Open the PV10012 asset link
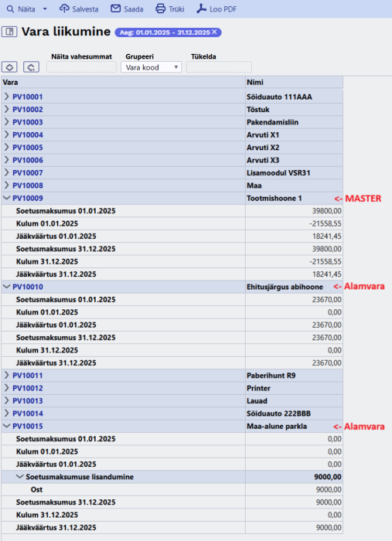392x541 pixels. pyautogui.click(x=28, y=388)
